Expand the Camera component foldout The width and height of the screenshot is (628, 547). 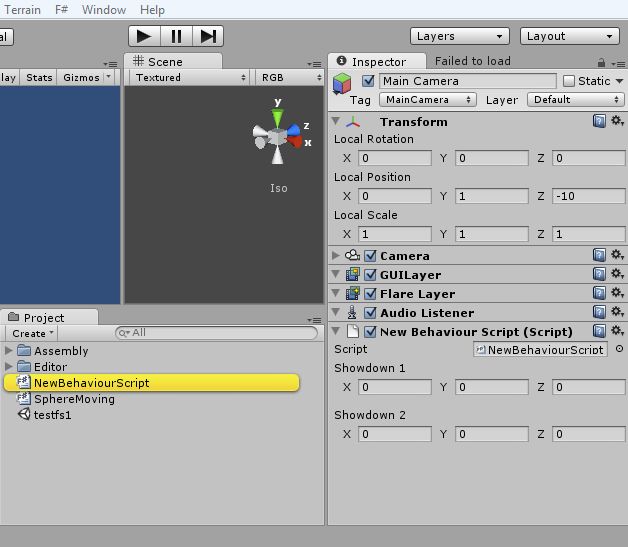point(336,255)
